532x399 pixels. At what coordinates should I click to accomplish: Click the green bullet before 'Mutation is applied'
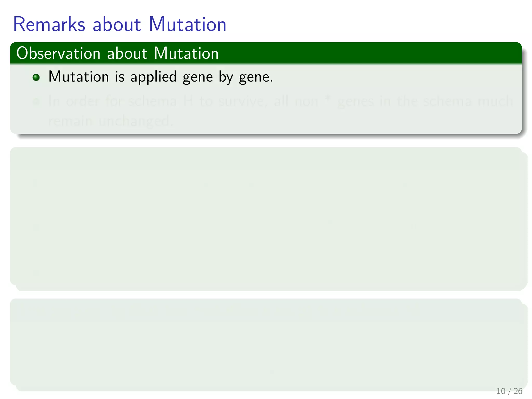[x=36, y=77]
